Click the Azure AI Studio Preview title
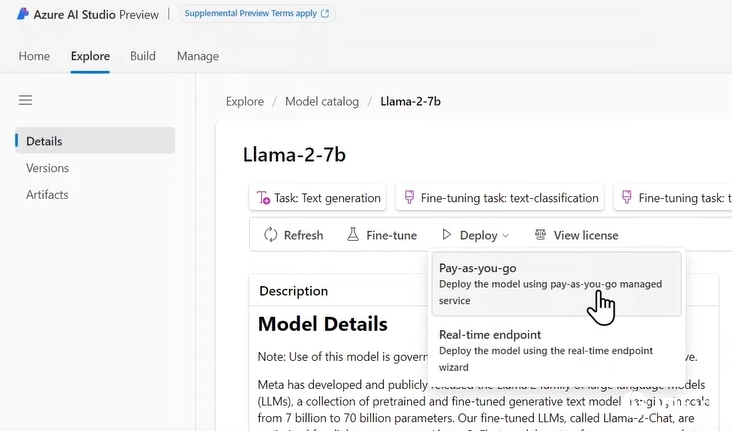This screenshot has height=431, width=732. coord(96,14)
